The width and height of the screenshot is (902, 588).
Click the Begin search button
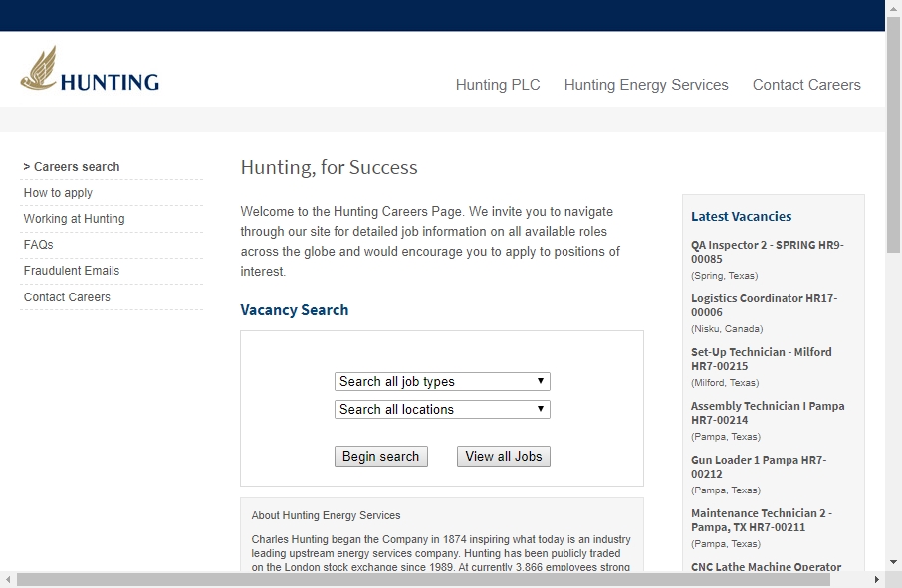(381, 457)
